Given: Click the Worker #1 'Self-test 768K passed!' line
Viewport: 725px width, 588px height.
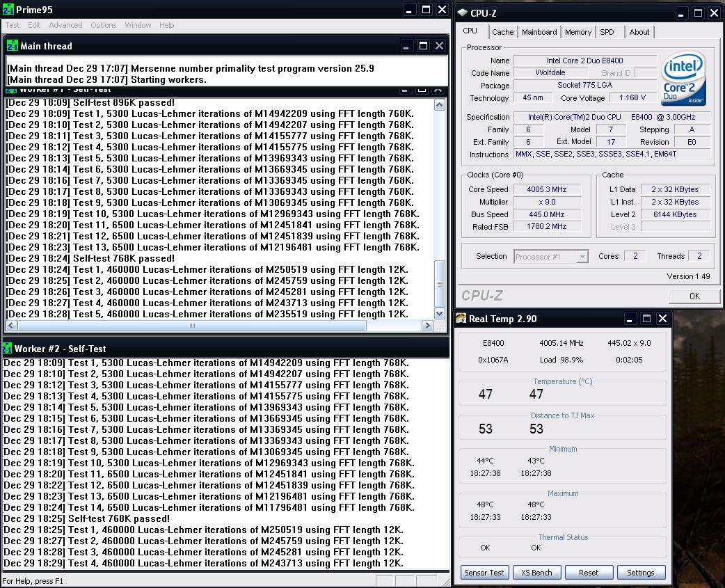Looking at the screenshot, I should [90, 258].
